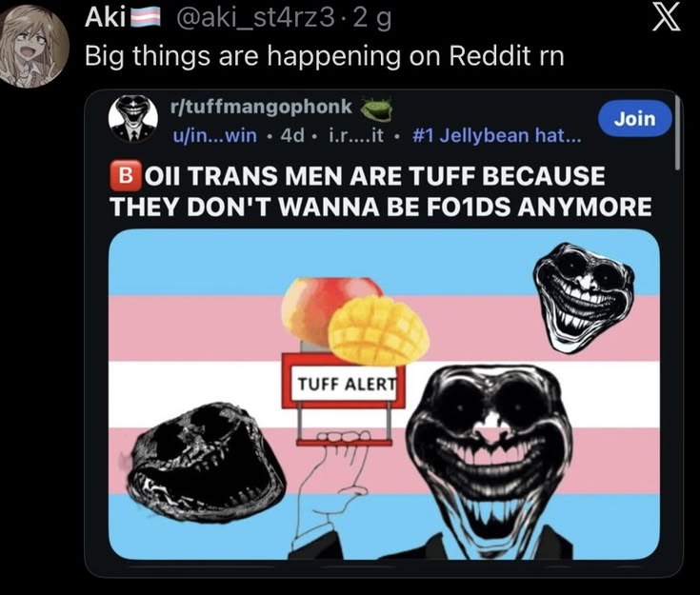The width and height of the screenshot is (700, 595).
Task: Open the @aki_st4rz3 handle link
Action: click(255, 18)
